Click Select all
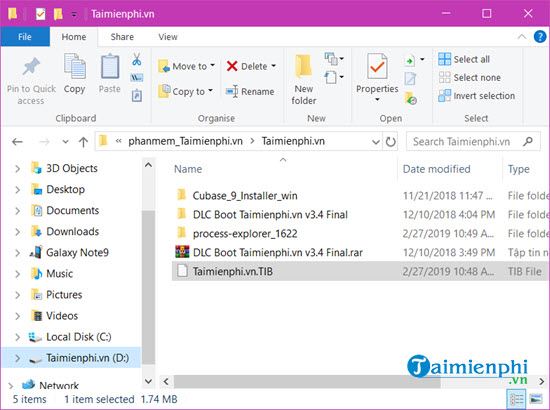 [464, 59]
